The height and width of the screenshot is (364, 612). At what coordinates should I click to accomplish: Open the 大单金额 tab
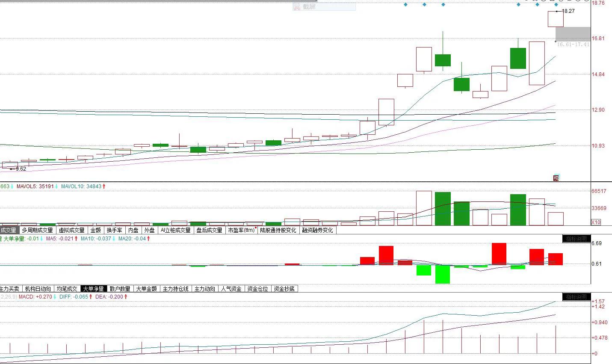click(x=147, y=289)
